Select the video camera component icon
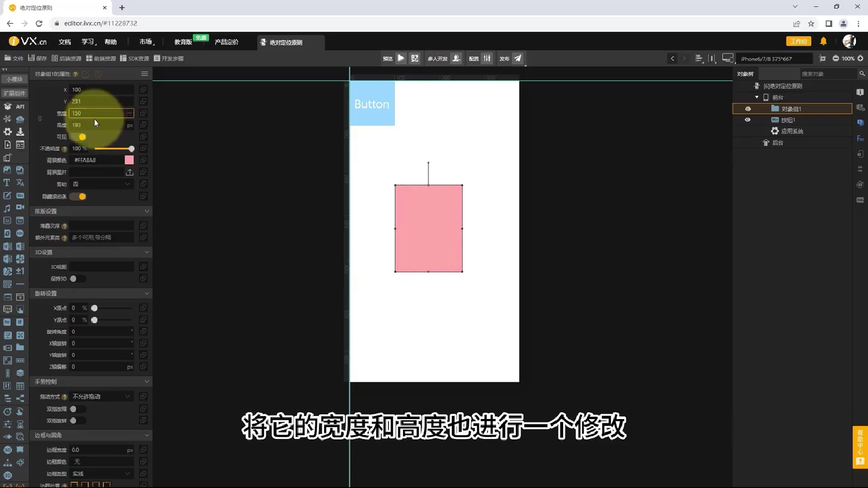868x488 pixels. click(x=20, y=208)
